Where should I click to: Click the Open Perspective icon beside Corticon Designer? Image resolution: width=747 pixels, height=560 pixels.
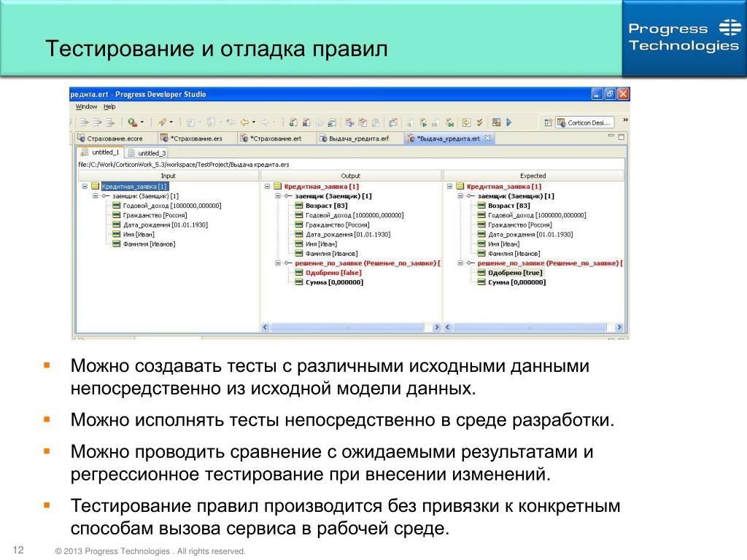(549, 122)
